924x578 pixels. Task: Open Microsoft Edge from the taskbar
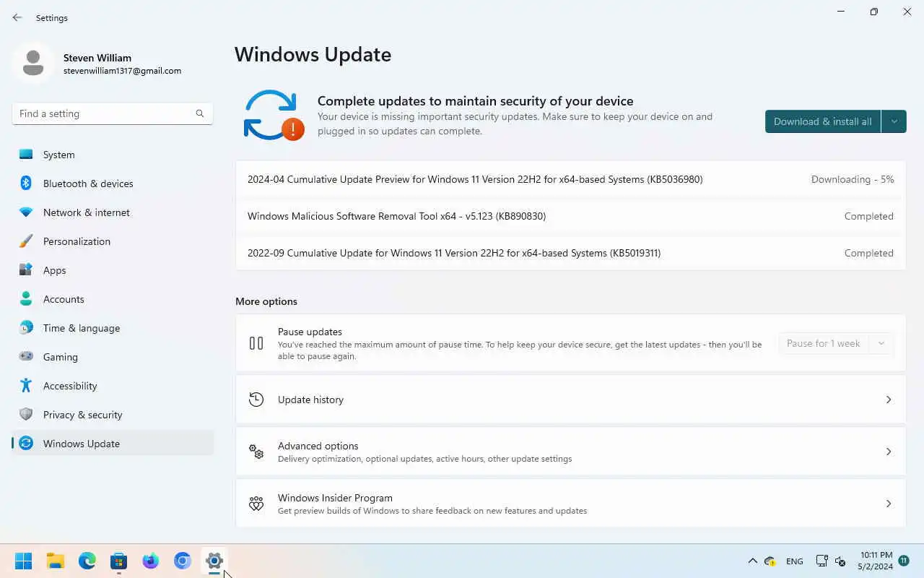click(87, 561)
